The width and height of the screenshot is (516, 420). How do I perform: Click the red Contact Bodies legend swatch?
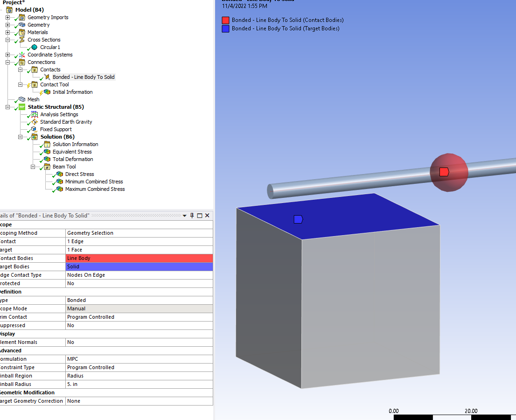(x=225, y=21)
